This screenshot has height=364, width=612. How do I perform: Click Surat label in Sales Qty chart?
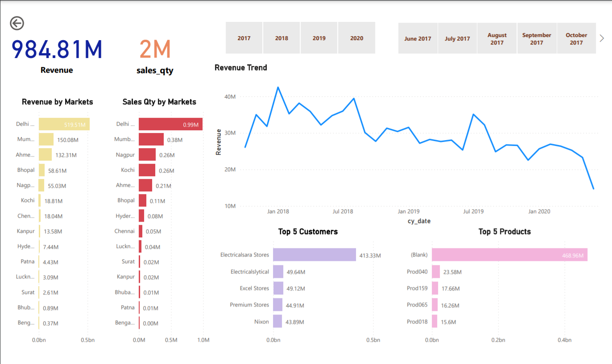click(x=128, y=262)
